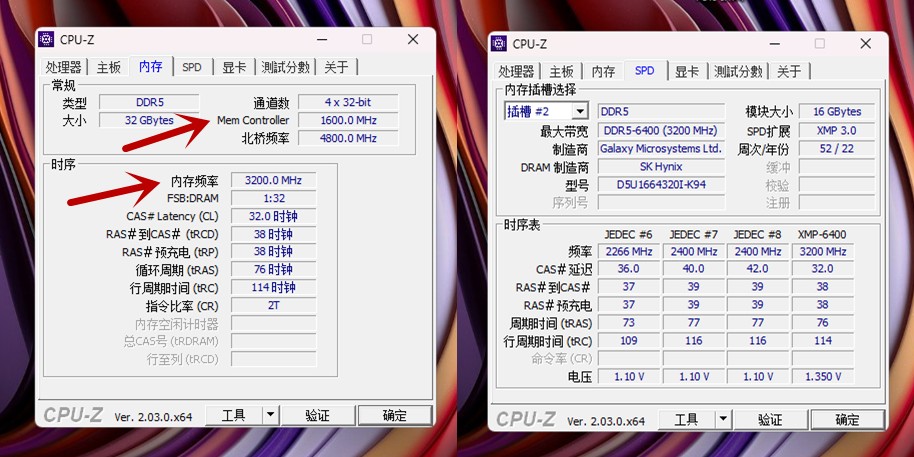This screenshot has height=457, width=914.
Task: Select 内存 tab in left CPU-Z window
Action: pos(150,66)
